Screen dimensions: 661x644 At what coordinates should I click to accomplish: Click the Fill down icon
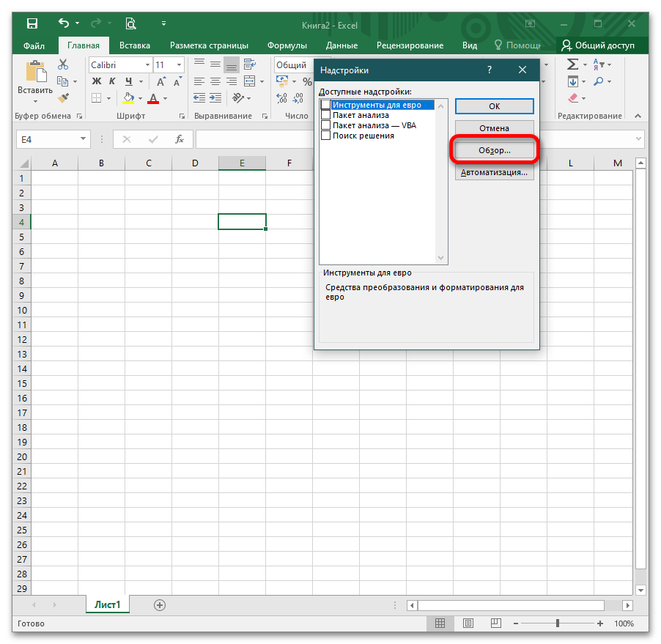573,81
